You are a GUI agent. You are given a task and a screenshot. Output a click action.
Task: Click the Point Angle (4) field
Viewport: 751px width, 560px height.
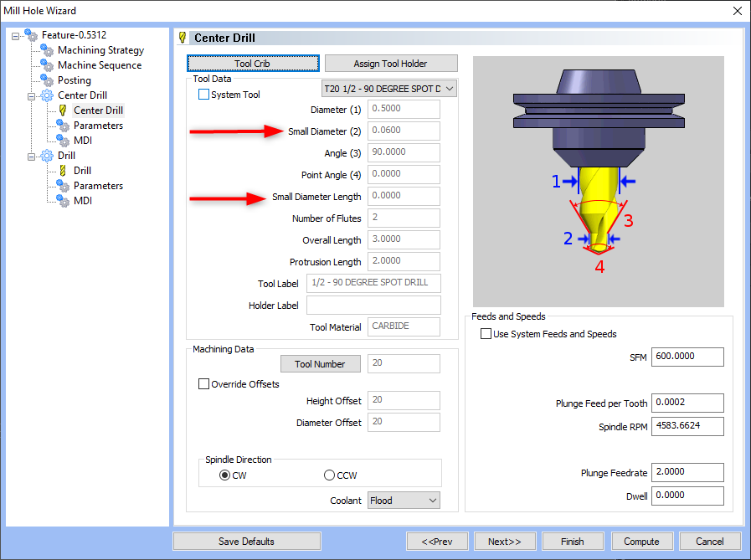tap(404, 174)
